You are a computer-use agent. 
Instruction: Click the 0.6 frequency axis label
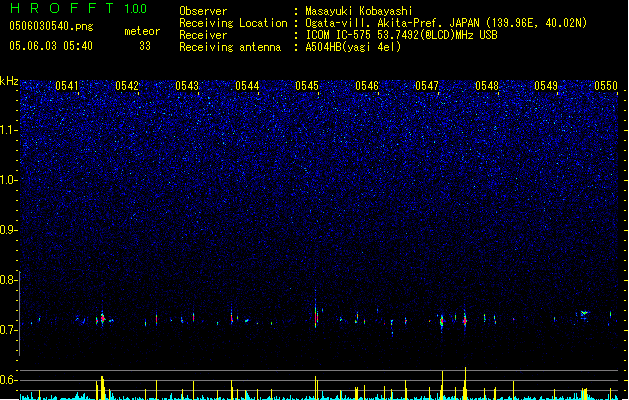click(8, 380)
